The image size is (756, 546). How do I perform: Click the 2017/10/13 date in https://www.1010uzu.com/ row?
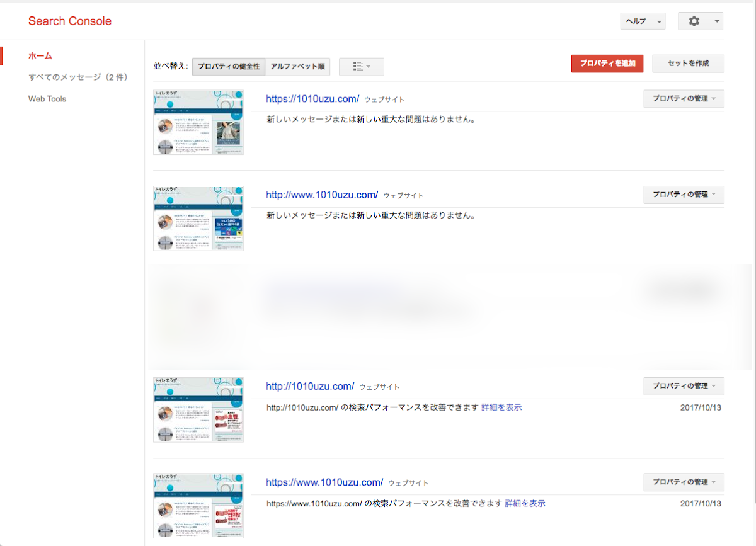pyautogui.click(x=701, y=503)
